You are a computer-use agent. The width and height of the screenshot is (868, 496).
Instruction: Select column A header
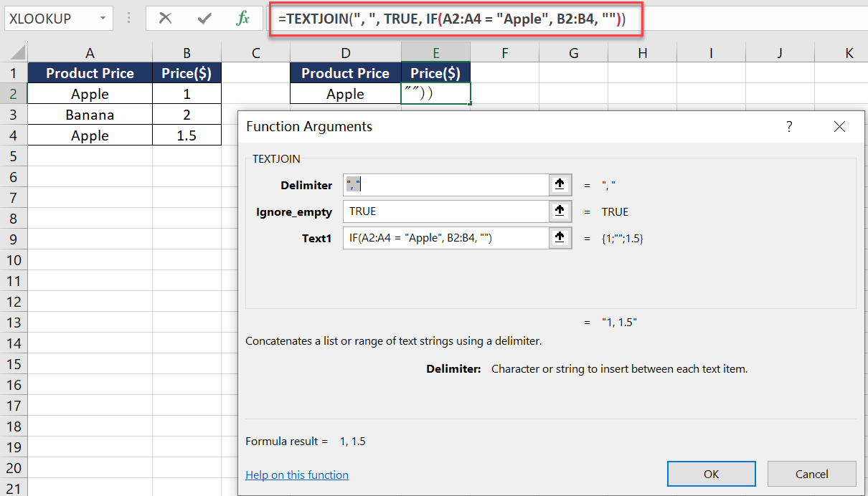[90, 52]
